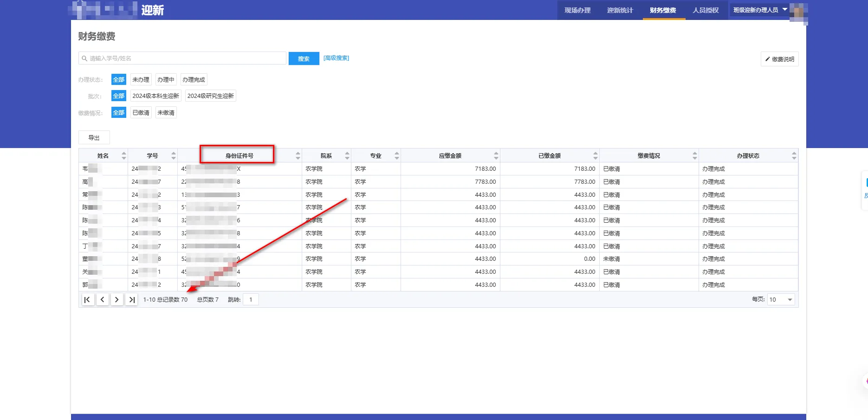The height and width of the screenshot is (420, 868).
Task: Click the 跳转 page number input field
Action: pyautogui.click(x=251, y=299)
